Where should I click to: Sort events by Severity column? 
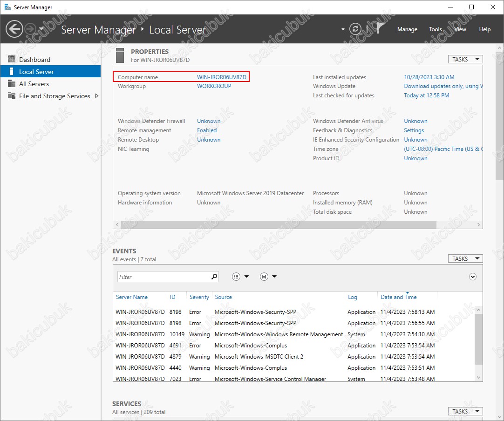[199, 297]
